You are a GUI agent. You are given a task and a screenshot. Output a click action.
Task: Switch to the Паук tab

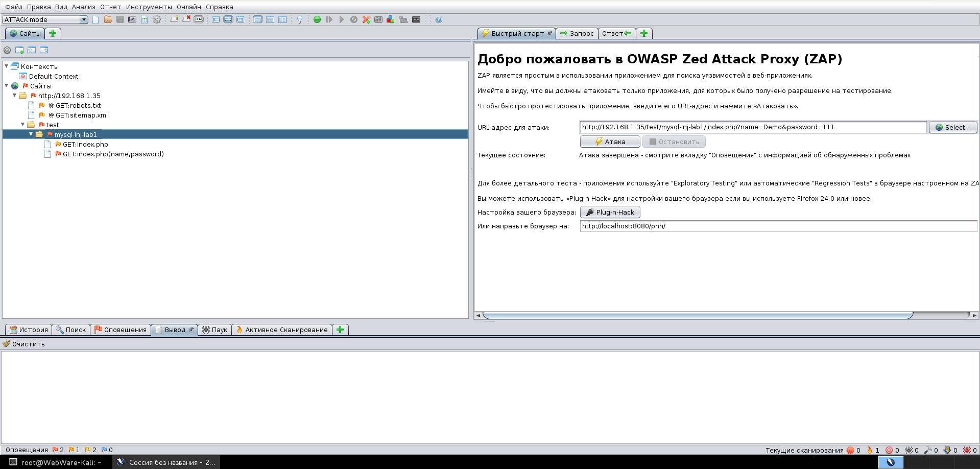pos(215,330)
